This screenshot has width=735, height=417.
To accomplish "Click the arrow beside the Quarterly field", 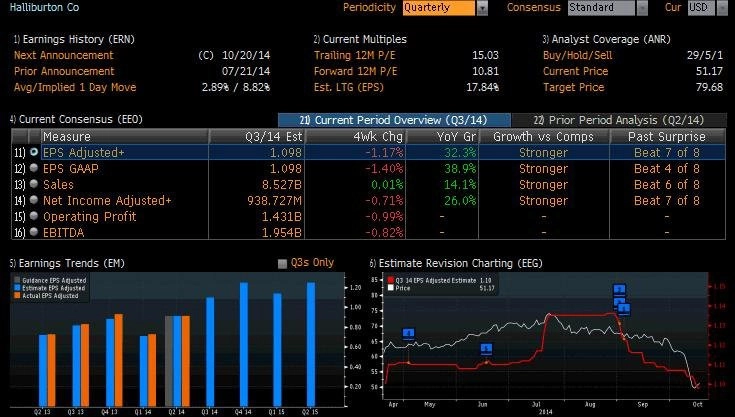I will coord(482,8).
